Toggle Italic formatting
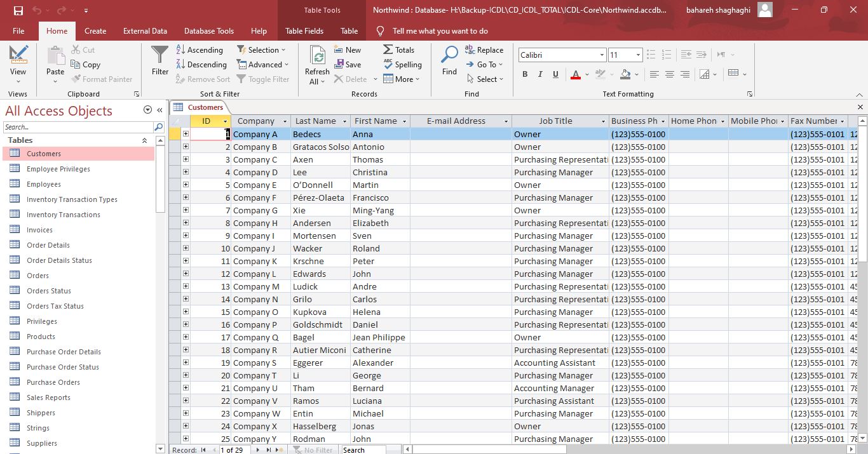 pyautogui.click(x=540, y=74)
